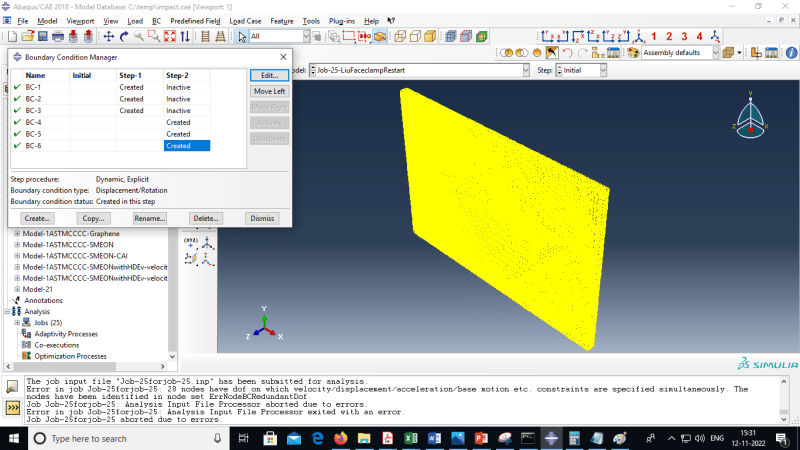Apply custom view 2
This screenshot has height=450, width=800.
point(669,36)
